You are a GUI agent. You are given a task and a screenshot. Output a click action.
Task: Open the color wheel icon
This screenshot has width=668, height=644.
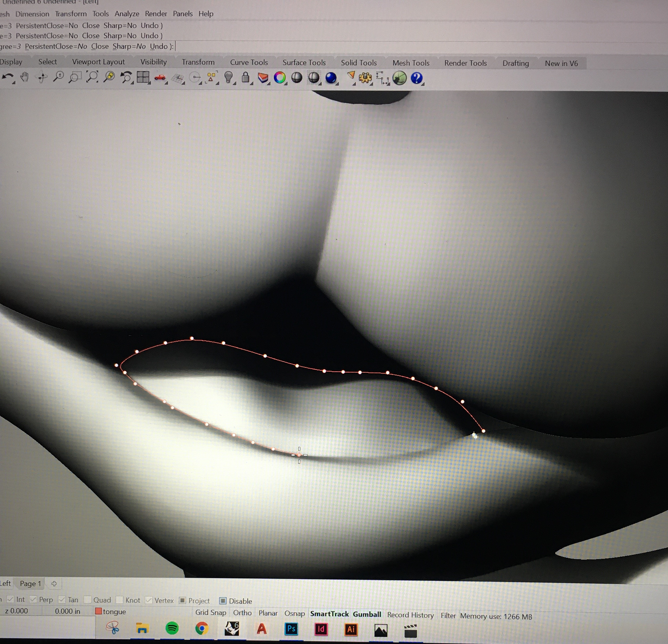pos(279,78)
